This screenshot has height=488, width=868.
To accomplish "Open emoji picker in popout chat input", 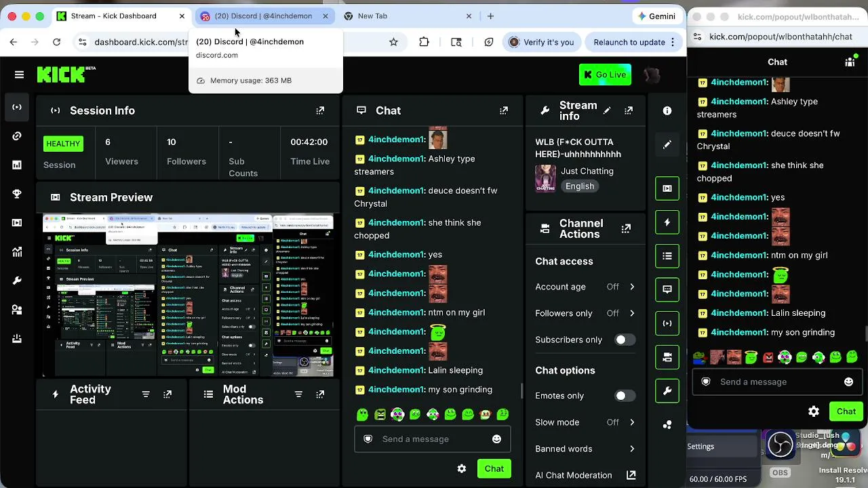I will (x=848, y=382).
